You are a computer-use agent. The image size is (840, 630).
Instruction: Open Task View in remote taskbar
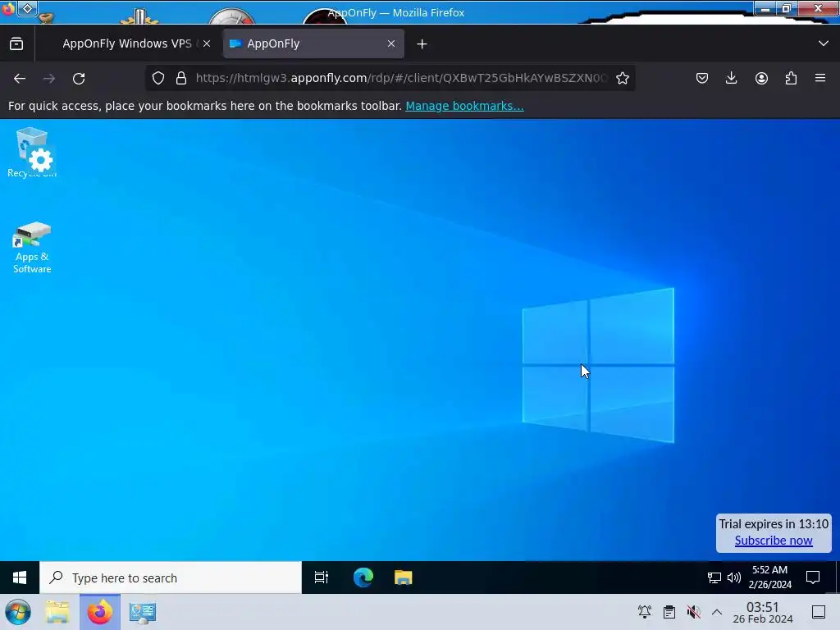(x=322, y=577)
